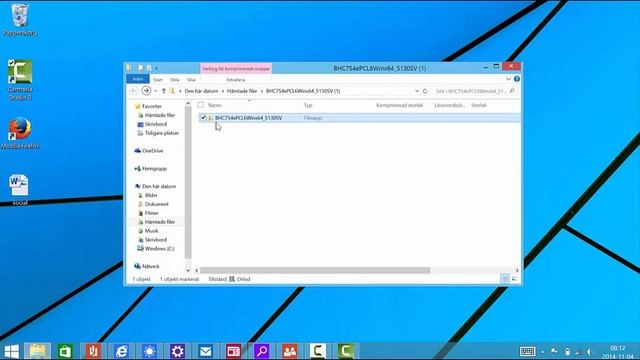
Task: Click the Explorer search input field
Action: coord(471,91)
